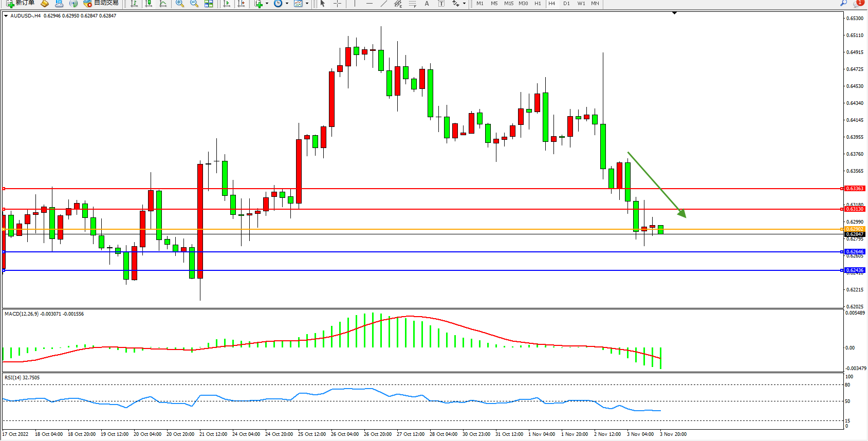The image size is (868, 441).
Task: Click the new order button
Action: click(x=21, y=3)
